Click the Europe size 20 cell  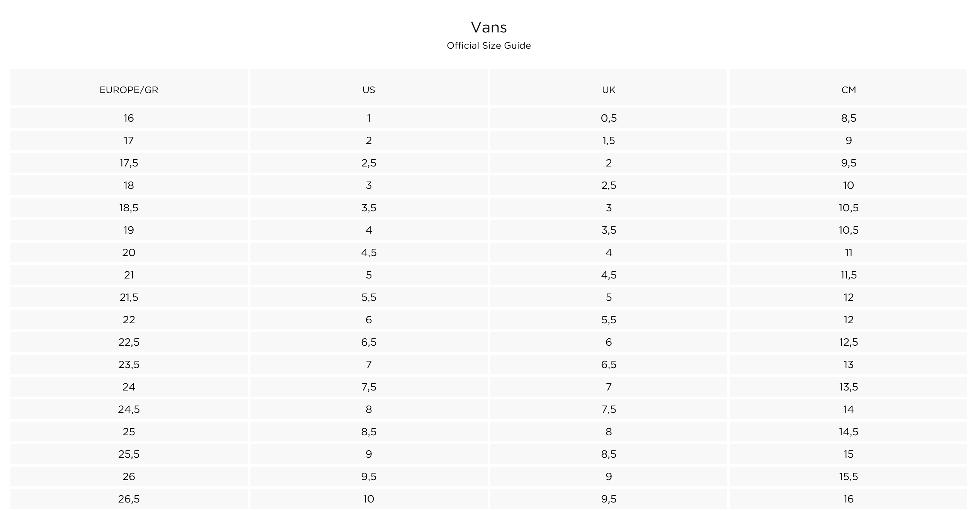(129, 252)
